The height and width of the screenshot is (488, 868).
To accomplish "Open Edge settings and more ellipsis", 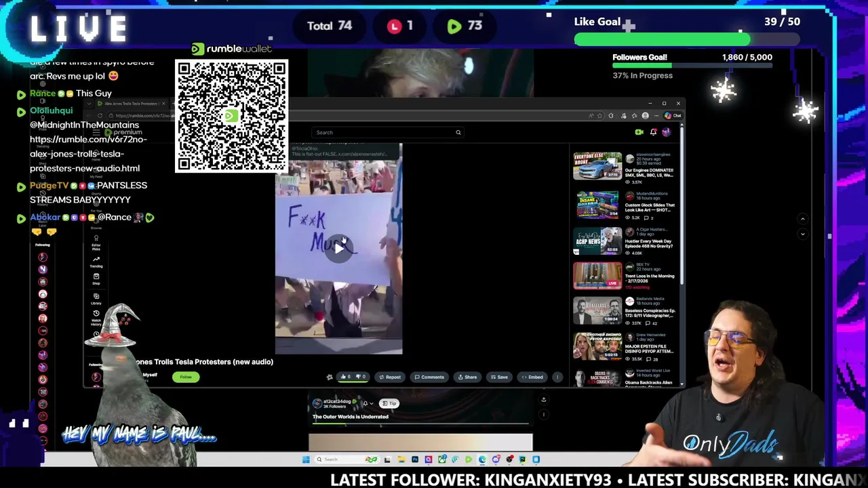I will (x=656, y=116).
